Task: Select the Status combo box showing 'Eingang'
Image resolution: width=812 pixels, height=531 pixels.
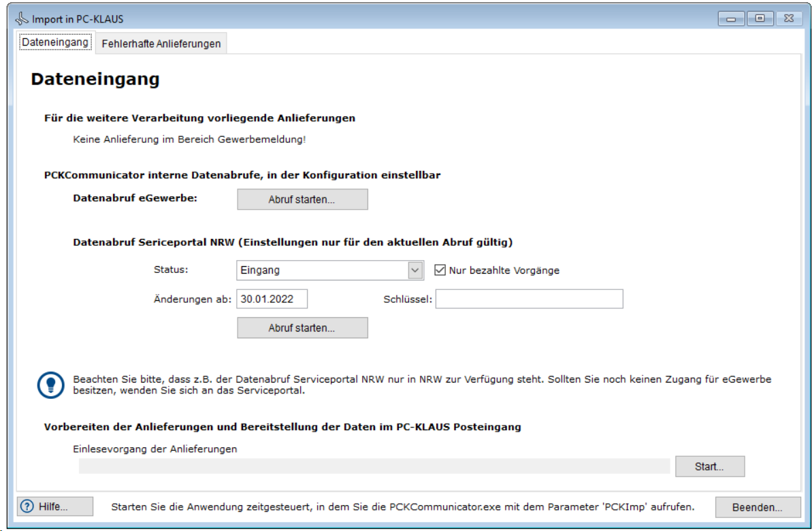Action: coord(322,270)
